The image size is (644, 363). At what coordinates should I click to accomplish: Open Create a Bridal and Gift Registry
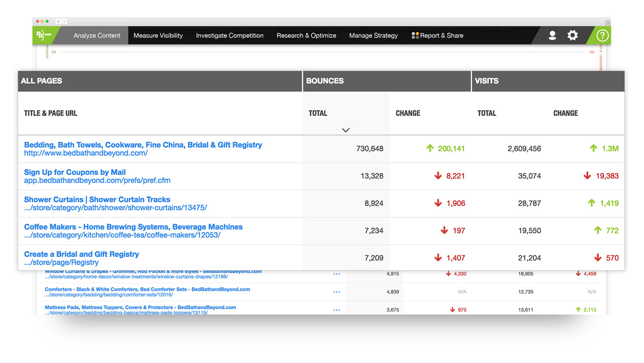click(x=81, y=254)
